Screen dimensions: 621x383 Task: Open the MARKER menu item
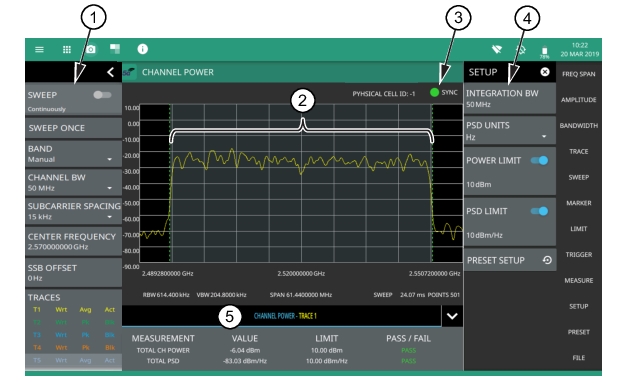579,203
